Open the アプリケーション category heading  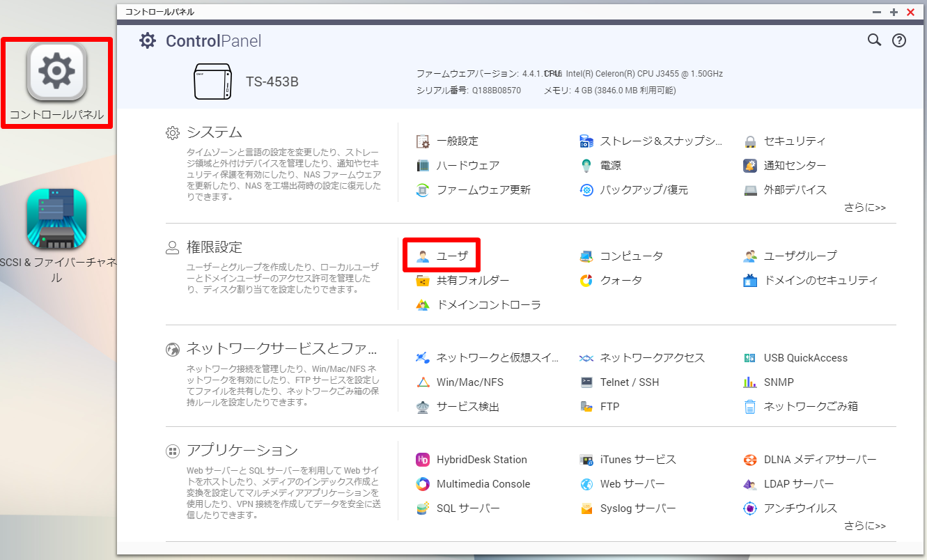point(242,451)
